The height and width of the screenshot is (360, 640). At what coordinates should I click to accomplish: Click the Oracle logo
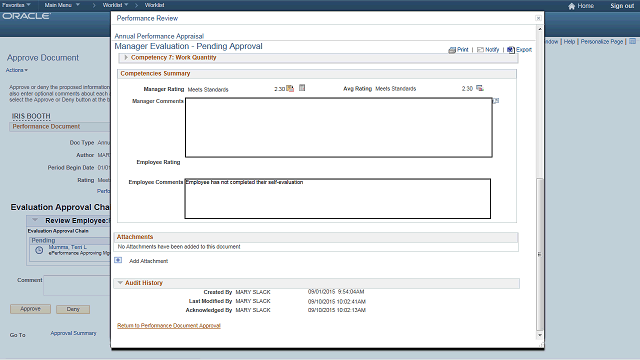point(27,16)
